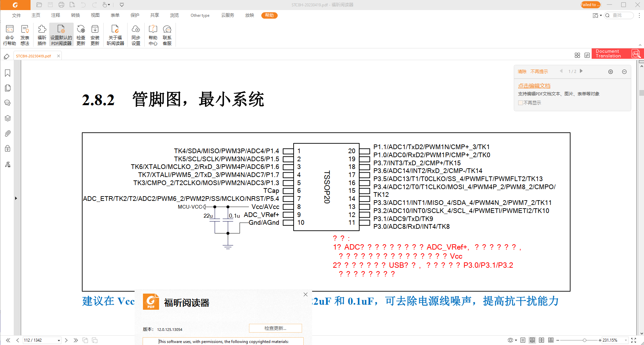Viewport: 644px width, 345px height.
Task: Click the 联系客服 ribbon icon
Action: coord(167,35)
